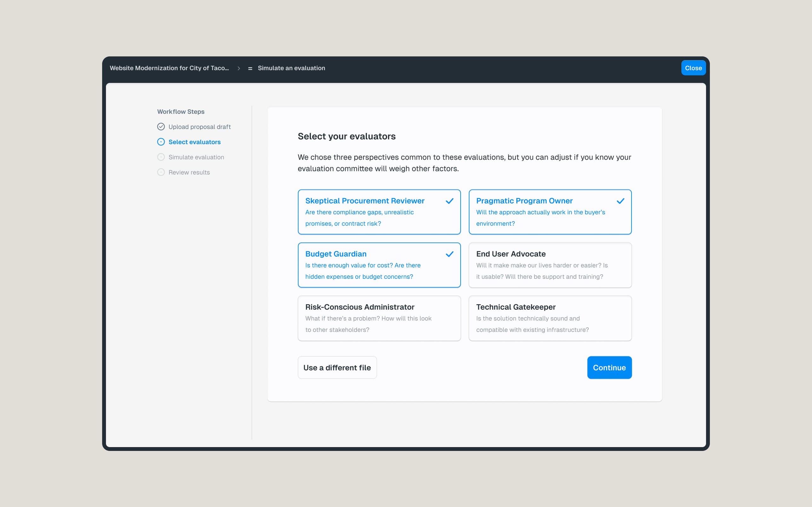This screenshot has width=812, height=507.
Task: Click the completed checkmark icon beside Upload proposal draft
Action: click(x=161, y=127)
